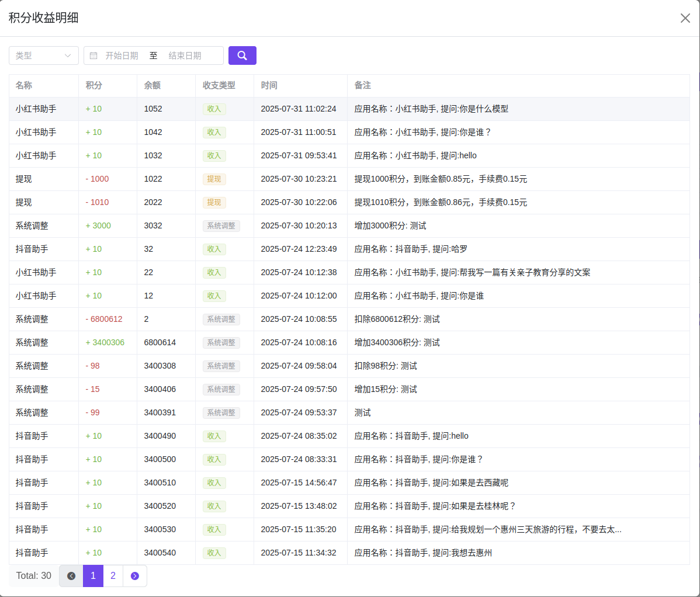This screenshot has width=700, height=597.
Task: Switch to page 2
Action: (113, 576)
